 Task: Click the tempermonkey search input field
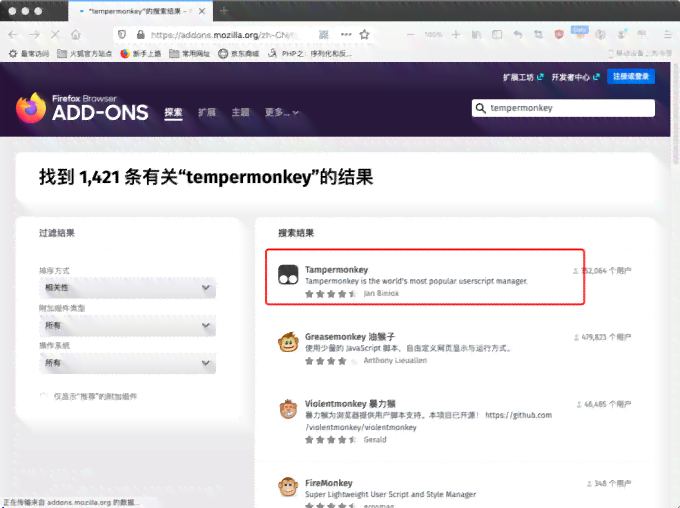(x=563, y=108)
